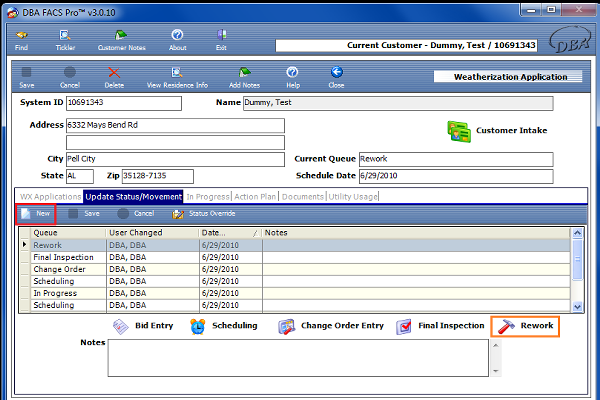Open Help in the application toolbar
Screen dimensions: 600x400
pos(293,78)
